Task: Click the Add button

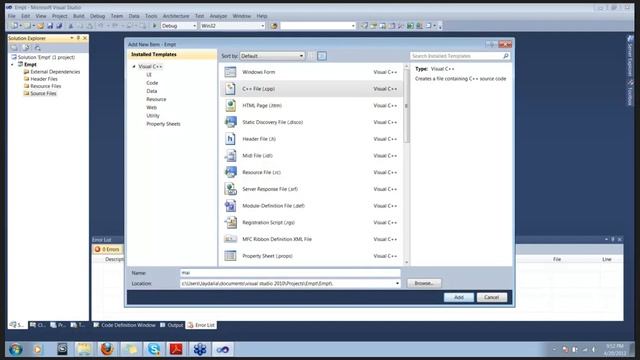Action: (x=459, y=297)
